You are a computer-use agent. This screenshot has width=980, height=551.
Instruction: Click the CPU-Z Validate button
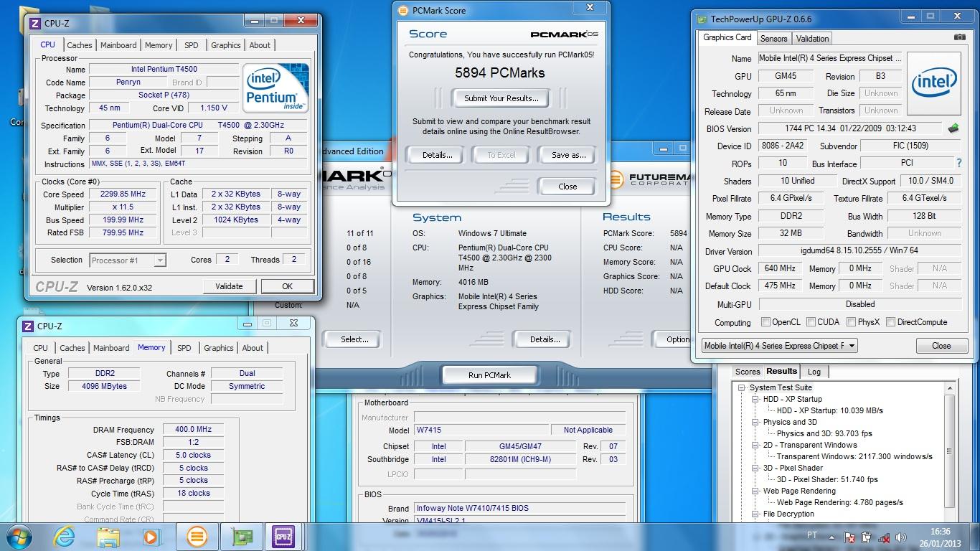(x=229, y=286)
